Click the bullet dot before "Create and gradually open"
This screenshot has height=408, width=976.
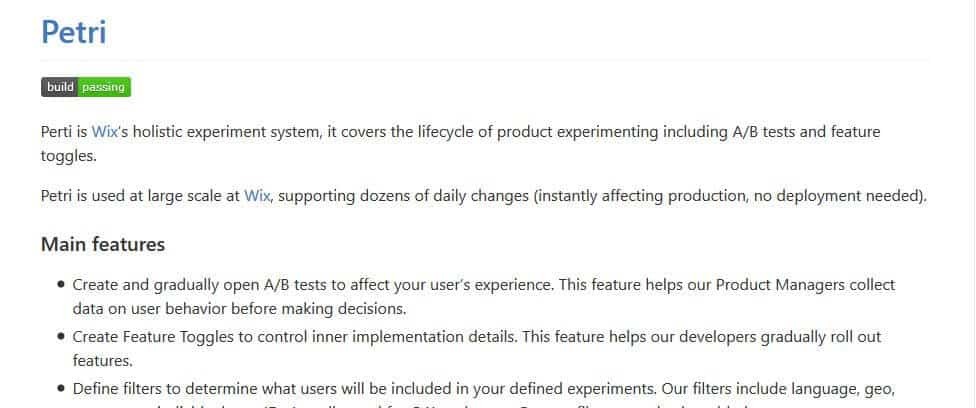pyautogui.click(x=61, y=286)
